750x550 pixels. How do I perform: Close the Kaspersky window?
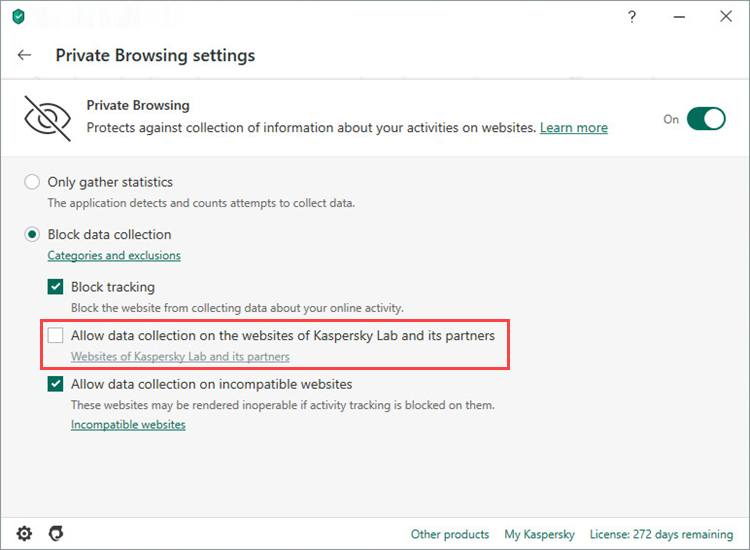pos(726,16)
